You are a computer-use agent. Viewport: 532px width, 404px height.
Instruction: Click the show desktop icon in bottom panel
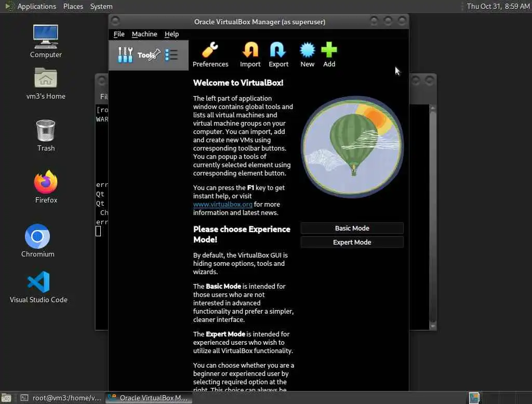pos(6,398)
